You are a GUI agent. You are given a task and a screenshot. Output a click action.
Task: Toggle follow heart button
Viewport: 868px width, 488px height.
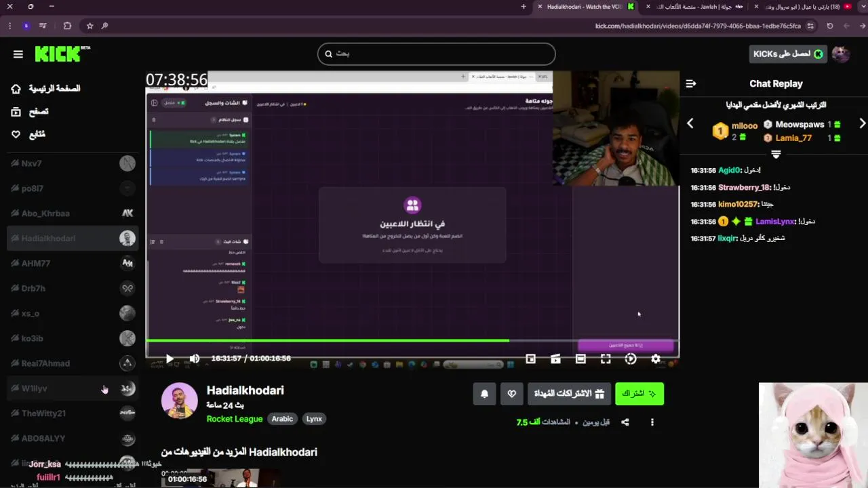click(x=511, y=393)
